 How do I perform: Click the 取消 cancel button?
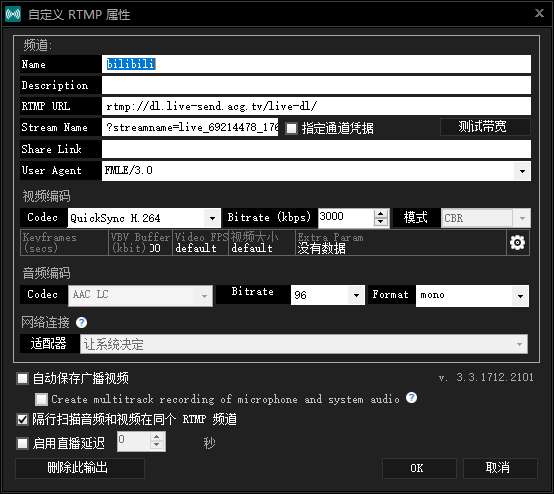point(500,468)
